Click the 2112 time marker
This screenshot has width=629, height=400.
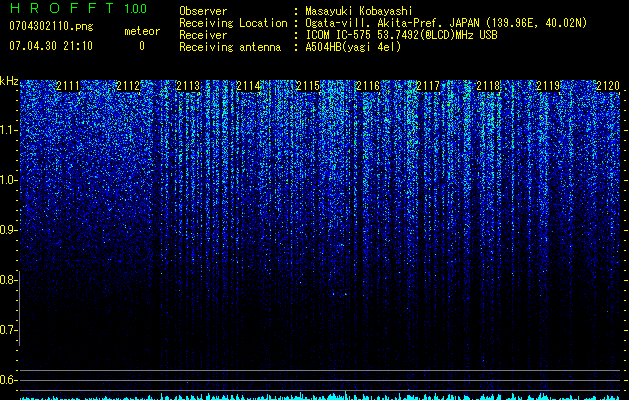128,86
